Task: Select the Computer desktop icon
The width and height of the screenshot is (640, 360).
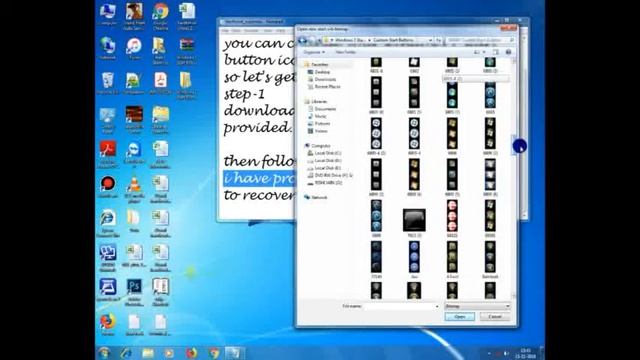Action: click(x=108, y=15)
